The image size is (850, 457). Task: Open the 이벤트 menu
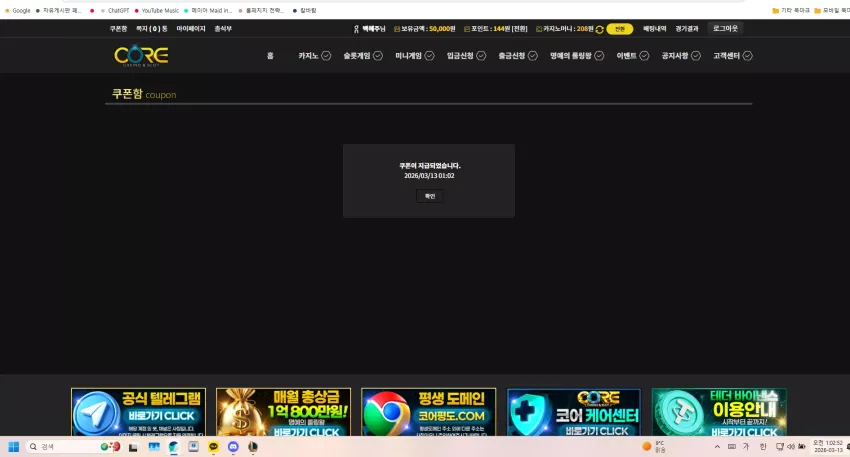point(626,56)
